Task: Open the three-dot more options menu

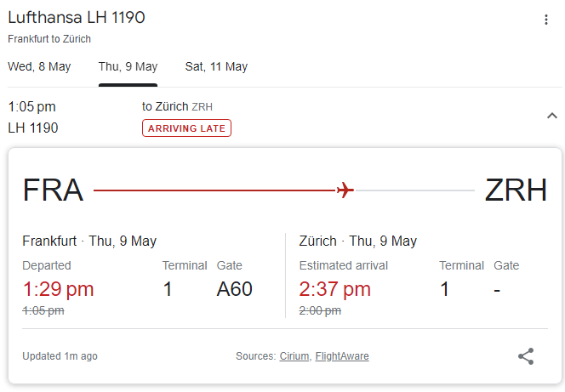Action: (x=546, y=20)
